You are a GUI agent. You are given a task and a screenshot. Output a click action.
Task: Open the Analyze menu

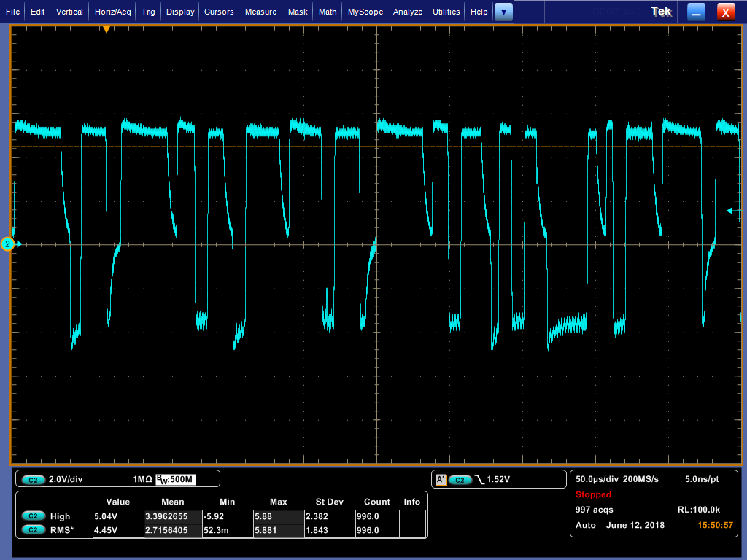click(x=408, y=12)
